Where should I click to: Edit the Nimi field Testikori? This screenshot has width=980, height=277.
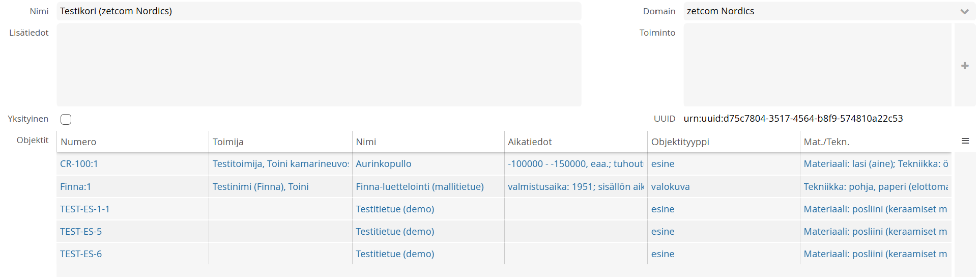(x=319, y=11)
